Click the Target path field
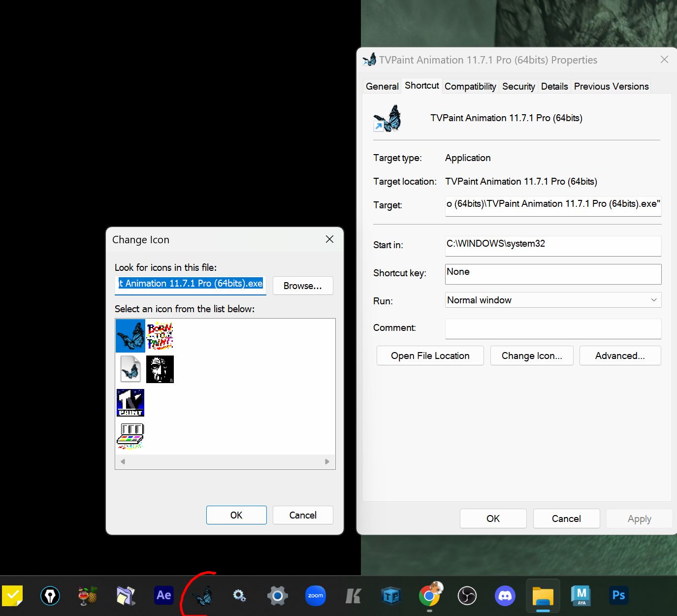The height and width of the screenshot is (616, 677). (553, 206)
